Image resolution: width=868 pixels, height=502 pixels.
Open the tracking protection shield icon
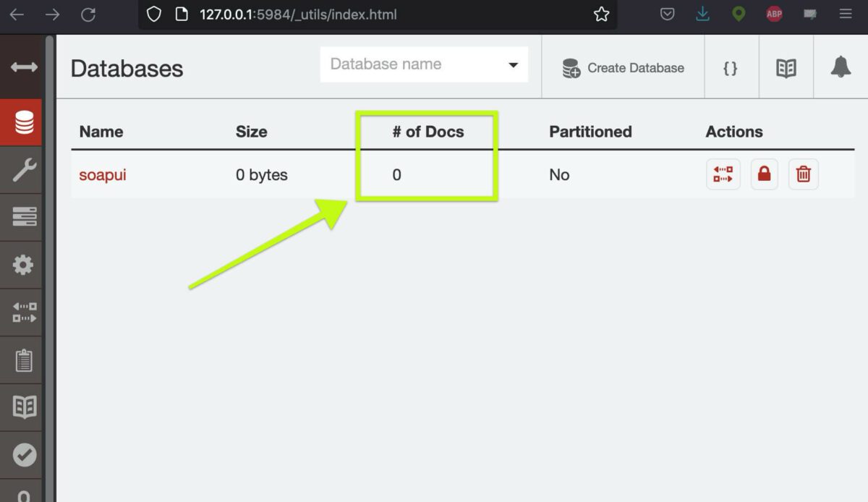point(153,14)
